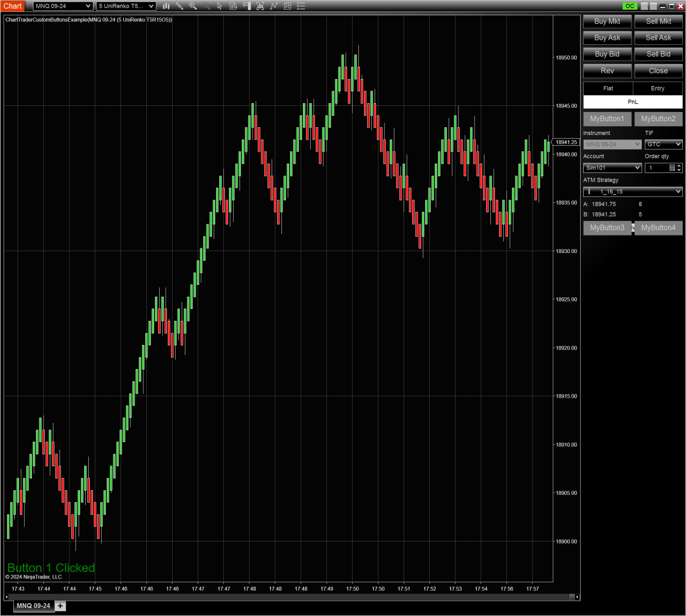Image resolution: width=686 pixels, height=616 pixels.
Task: Open the drawing tools pencil icon
Action: (x=179, y=6)
